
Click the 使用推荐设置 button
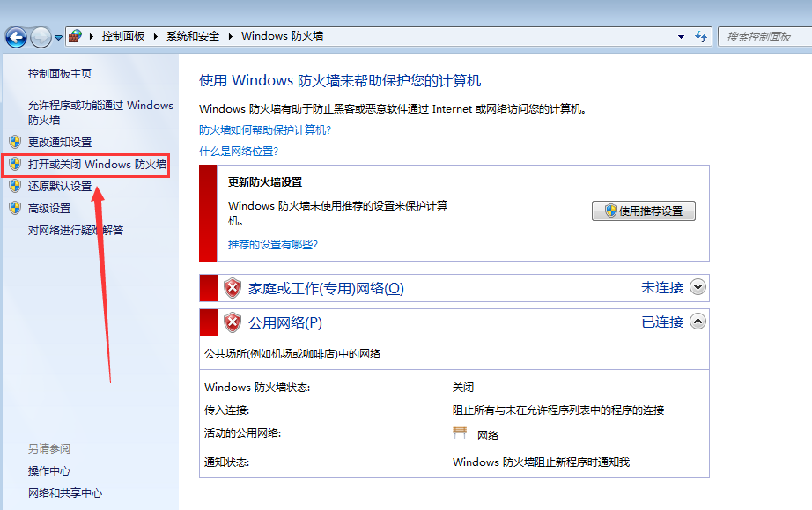(644, 211)
